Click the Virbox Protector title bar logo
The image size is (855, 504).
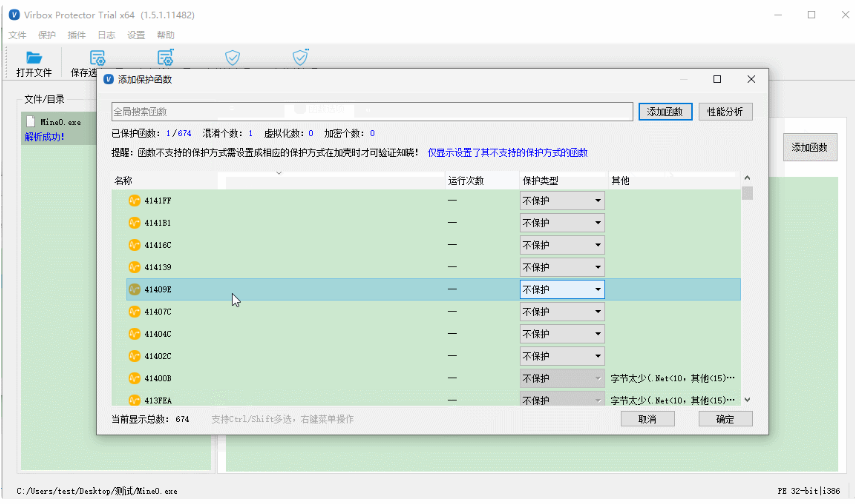(15, 15)
